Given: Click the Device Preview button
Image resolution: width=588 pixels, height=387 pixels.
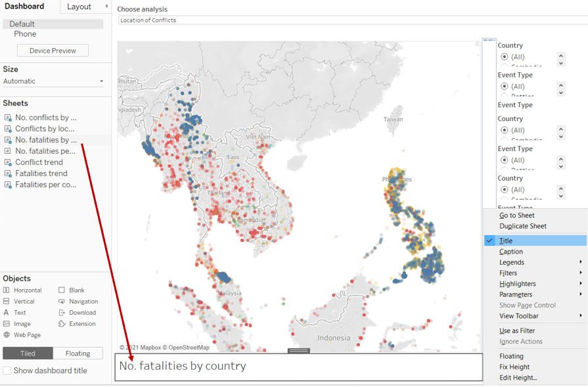Looking at the screenshot, I should [53, 51].
